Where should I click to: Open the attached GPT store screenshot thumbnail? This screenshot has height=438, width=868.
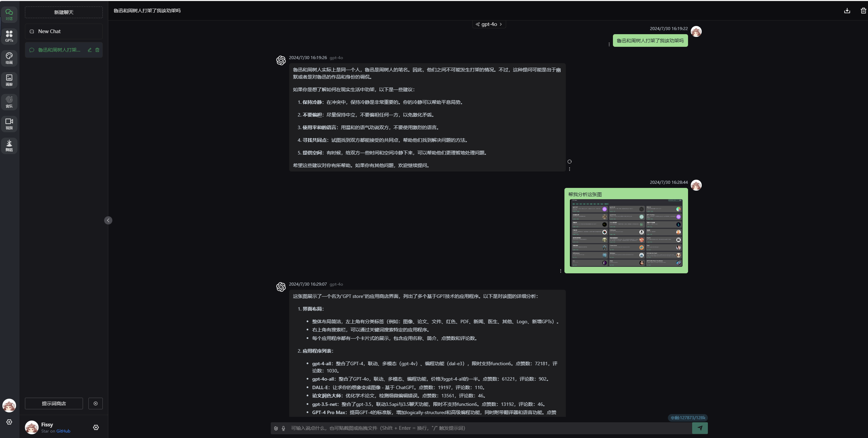(x=626, y=233)
